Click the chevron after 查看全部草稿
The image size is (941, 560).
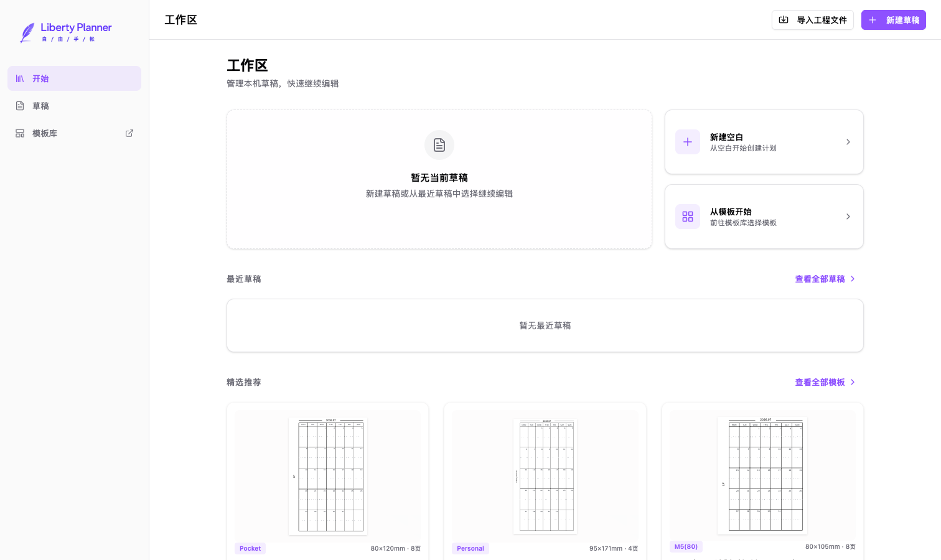853,279
